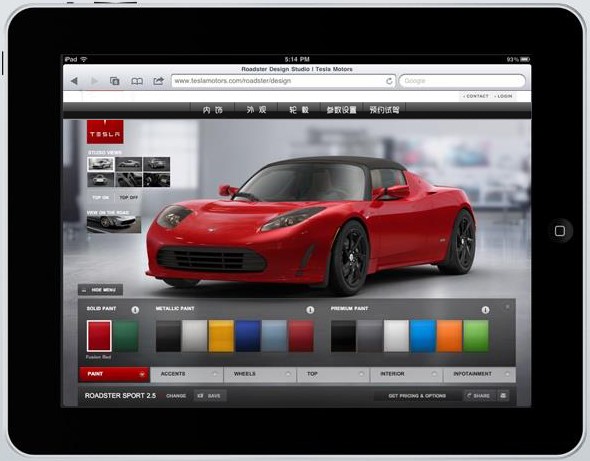
Task: Select the interior seats studio view thumbnail
Action: coord(128,180)
